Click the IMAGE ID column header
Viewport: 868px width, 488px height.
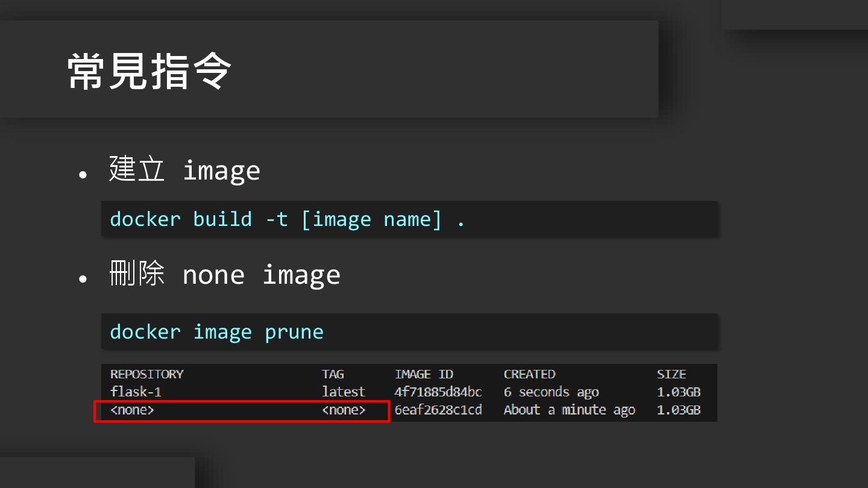[424, 374]
